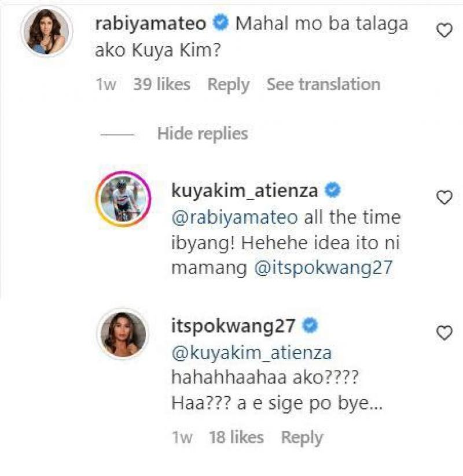Open the @rabiyamateo mention in reply
This screenshot has width=463, height=476.
(x=234, y=218)
